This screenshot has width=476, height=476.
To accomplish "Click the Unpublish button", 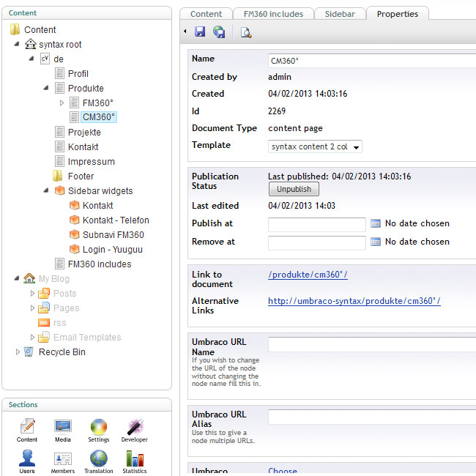I will coord(294,189).
